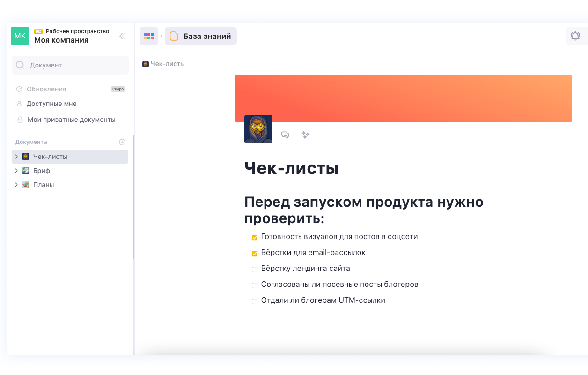The height and width of the screenshot is (375, 588).
Task: Check 'Отдали ли блогерам UTM-ссылки'
Action: (254, 301)
